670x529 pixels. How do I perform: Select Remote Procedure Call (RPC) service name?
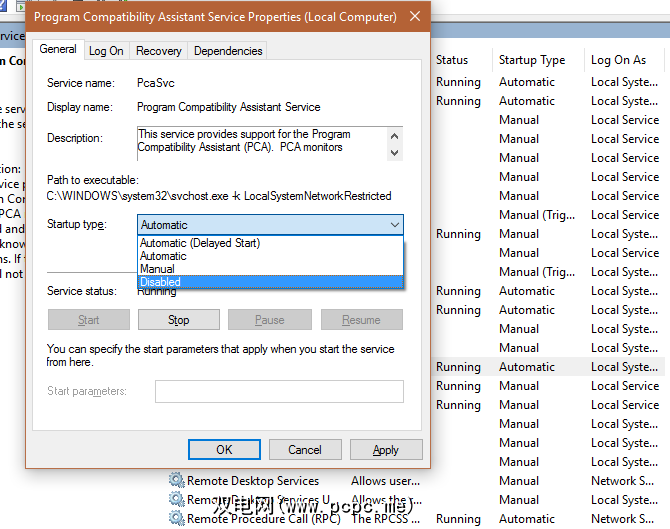tap(264, 519)
